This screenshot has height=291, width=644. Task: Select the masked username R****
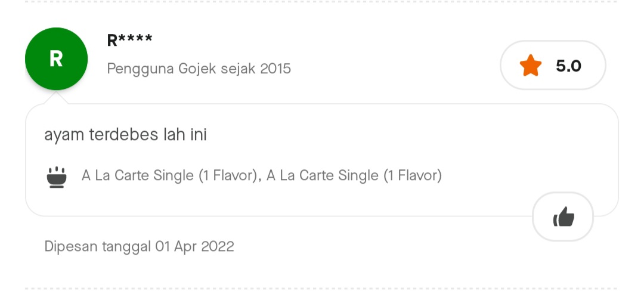129,41
